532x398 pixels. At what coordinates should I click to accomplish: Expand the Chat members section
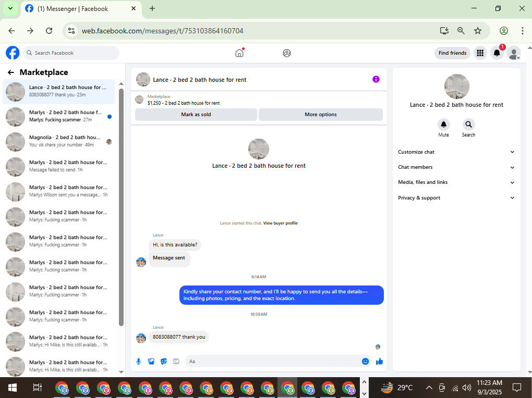pos(456,167)
